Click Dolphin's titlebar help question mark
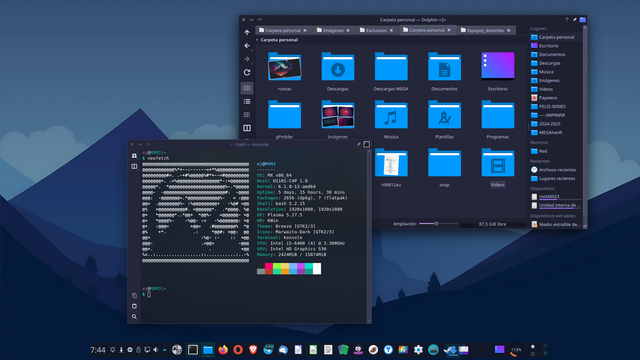The height and width of the screenshot is (360, 640). click(x=566, y=20)
